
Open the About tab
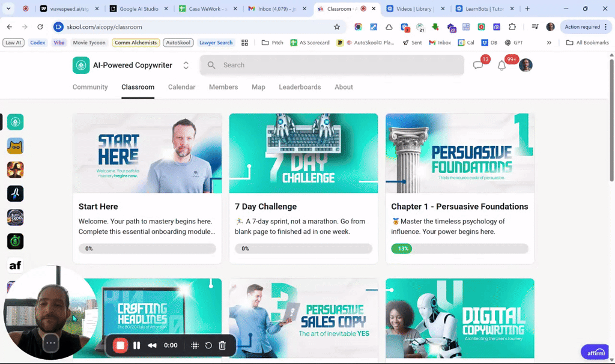[344, 87]
